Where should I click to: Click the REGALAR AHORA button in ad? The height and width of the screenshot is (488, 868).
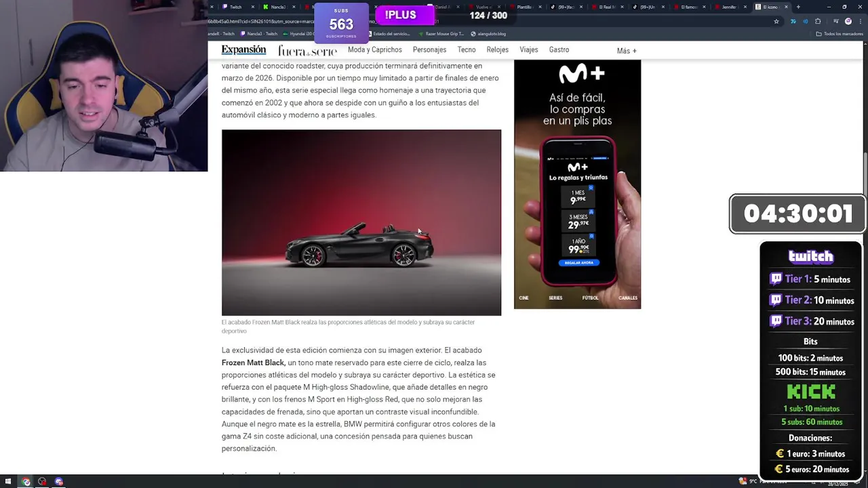[x=578, y=262]
